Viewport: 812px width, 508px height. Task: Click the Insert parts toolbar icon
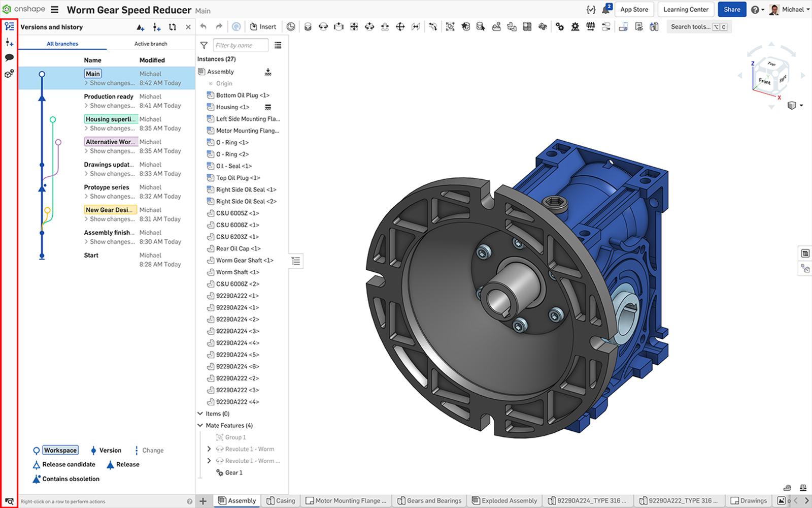(263, 27)
